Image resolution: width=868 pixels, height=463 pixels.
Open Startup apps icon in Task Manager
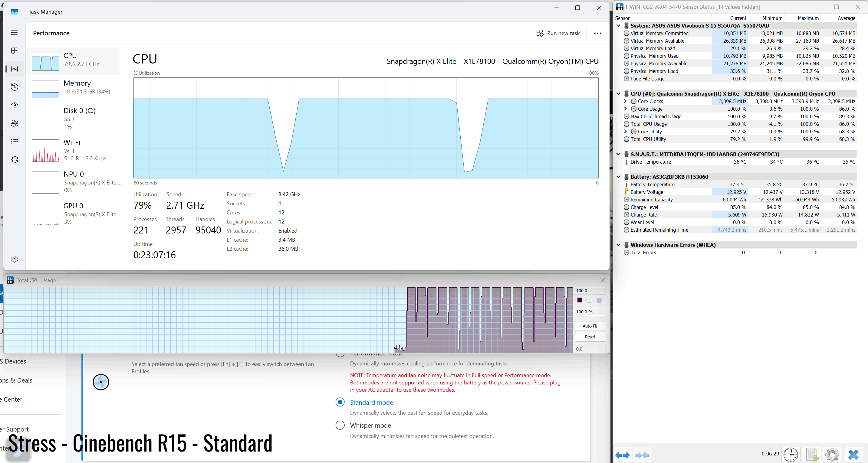[x=15, y=105]
